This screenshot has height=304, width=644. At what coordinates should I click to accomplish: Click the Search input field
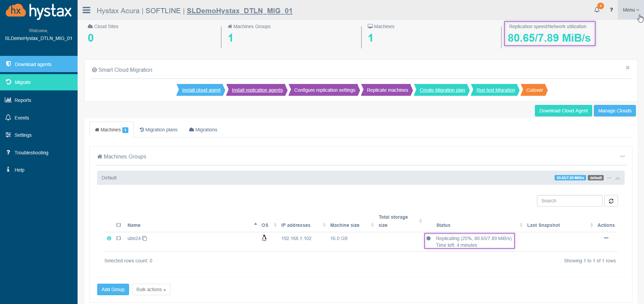click(569, 201)
